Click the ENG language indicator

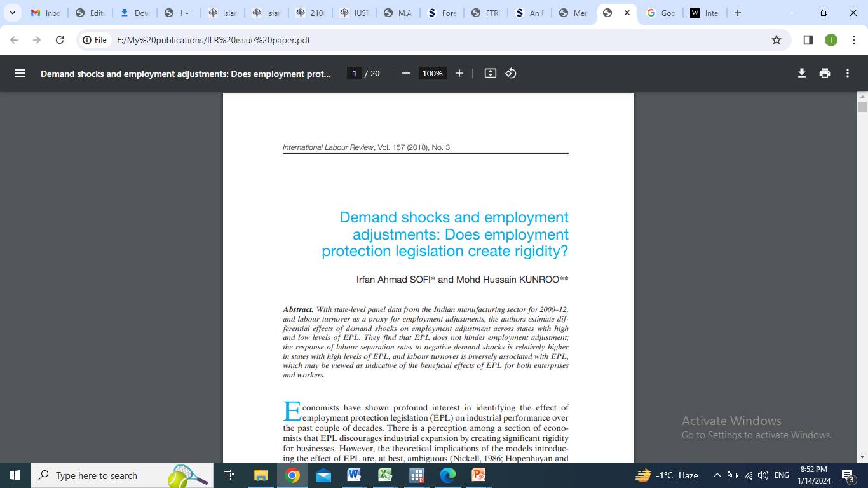(x=782, y=475)
